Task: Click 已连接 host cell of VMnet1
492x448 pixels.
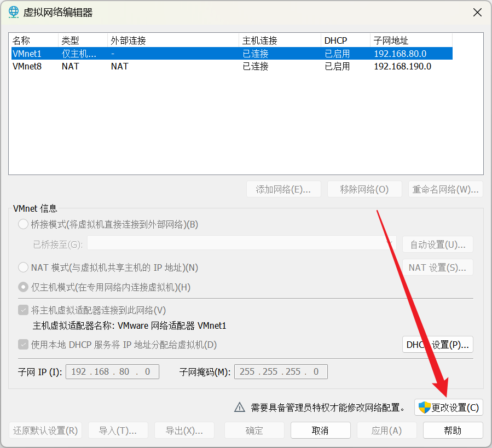Action: pos(256,54)
